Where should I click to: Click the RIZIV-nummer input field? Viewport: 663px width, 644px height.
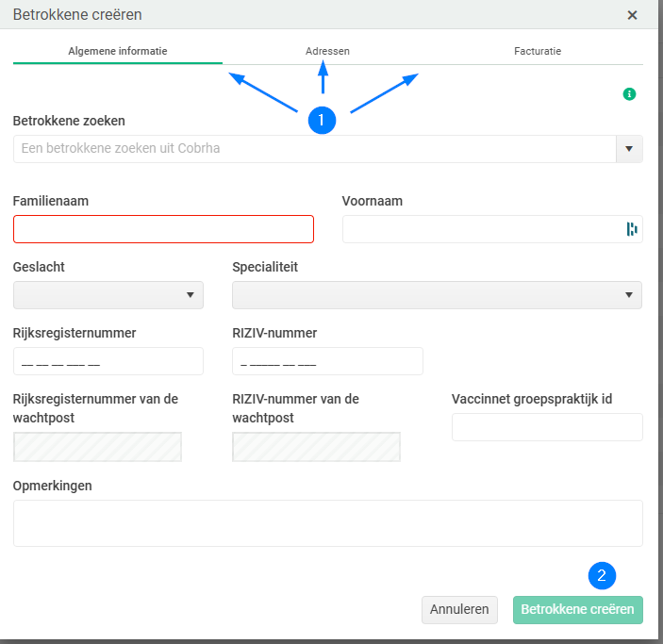pos(327,361)
